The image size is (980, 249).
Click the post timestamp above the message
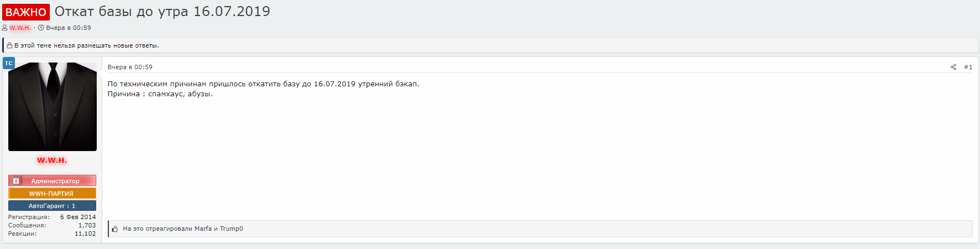tap(130, 67)
